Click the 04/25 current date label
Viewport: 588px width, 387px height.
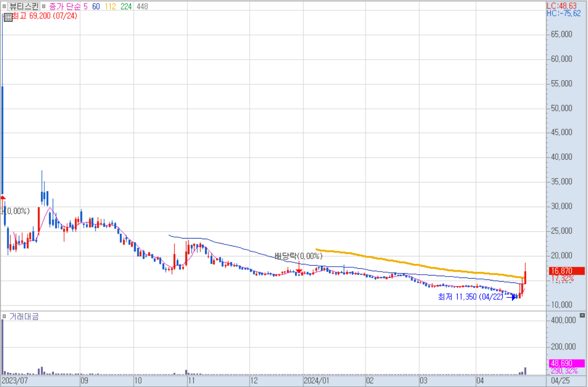coord(561,381)
